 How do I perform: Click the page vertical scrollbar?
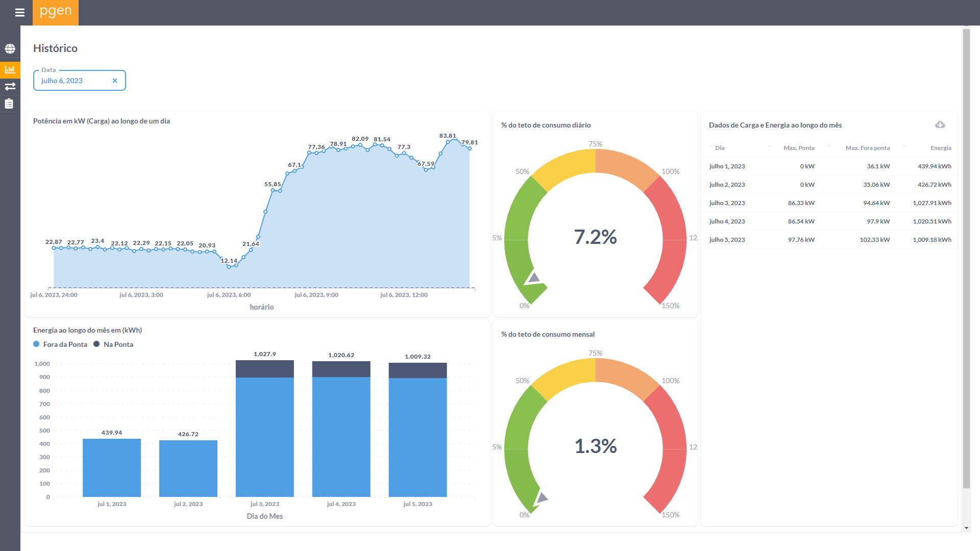966,255
